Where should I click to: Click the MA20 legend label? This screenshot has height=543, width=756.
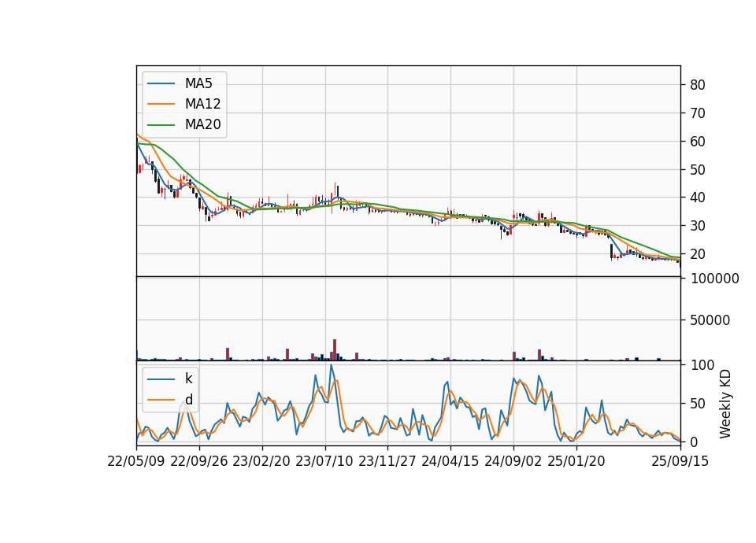202,125
